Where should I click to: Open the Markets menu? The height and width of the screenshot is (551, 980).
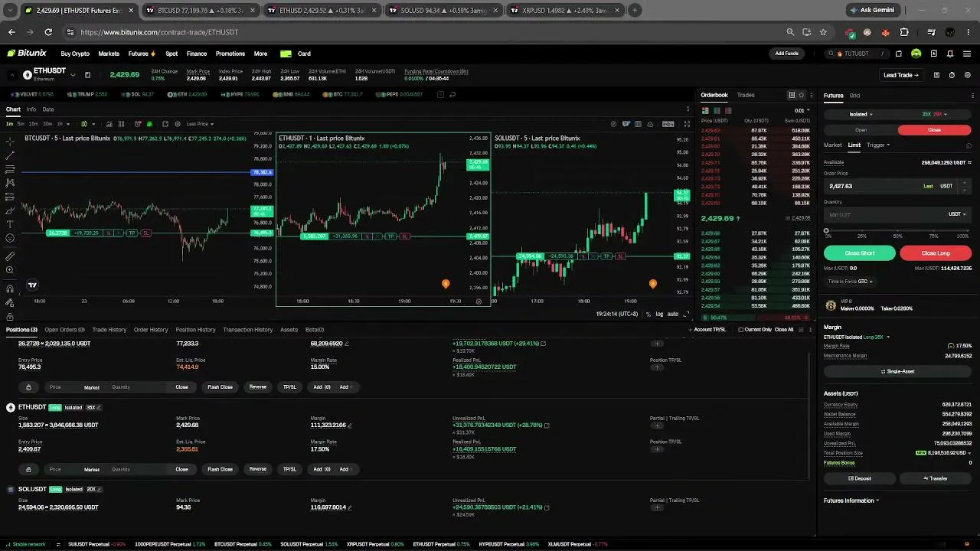pos(109,54)
